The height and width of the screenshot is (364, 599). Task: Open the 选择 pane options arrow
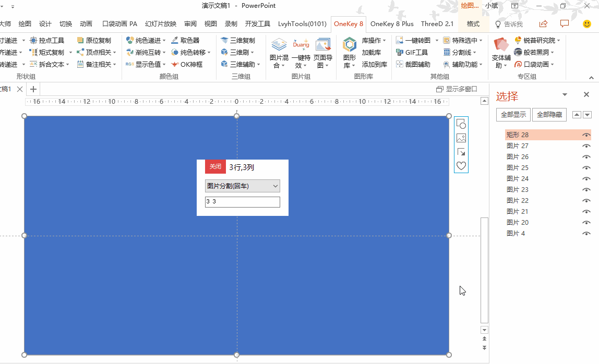[565, 95]
